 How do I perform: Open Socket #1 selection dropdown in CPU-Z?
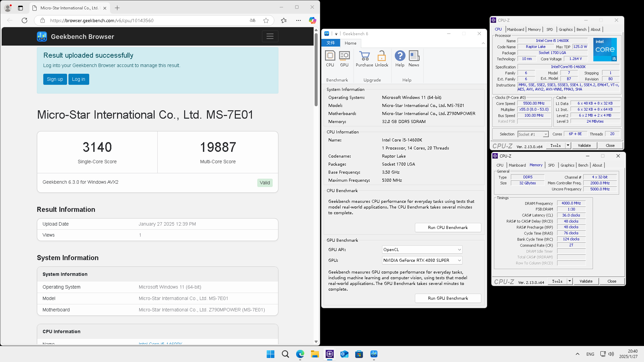pos(533,134)
